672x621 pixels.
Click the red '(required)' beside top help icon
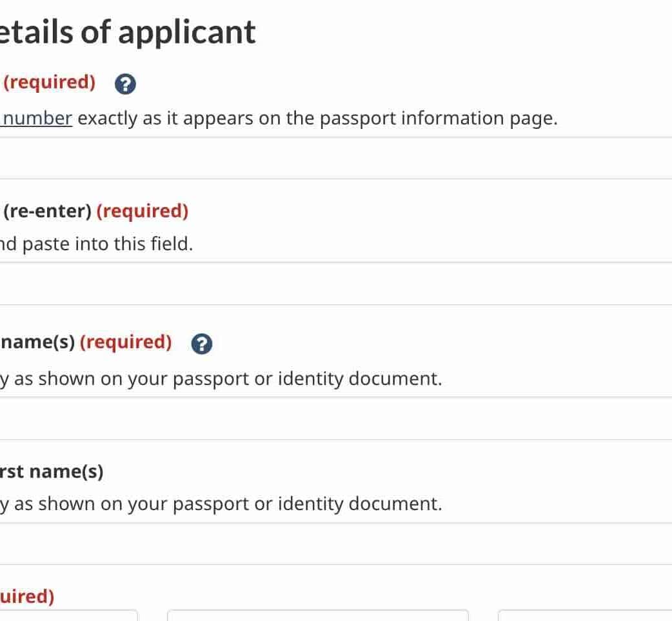(x=50, y=83)
